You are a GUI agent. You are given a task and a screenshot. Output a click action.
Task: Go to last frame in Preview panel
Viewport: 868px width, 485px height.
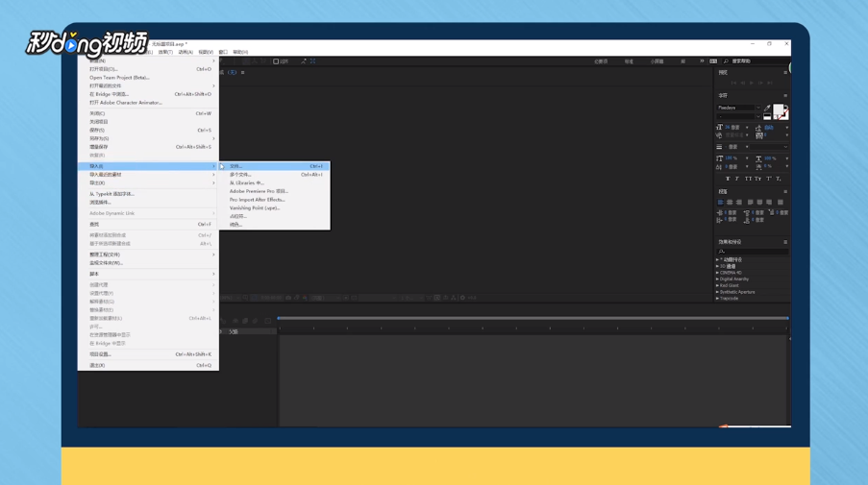click(769, 83)
